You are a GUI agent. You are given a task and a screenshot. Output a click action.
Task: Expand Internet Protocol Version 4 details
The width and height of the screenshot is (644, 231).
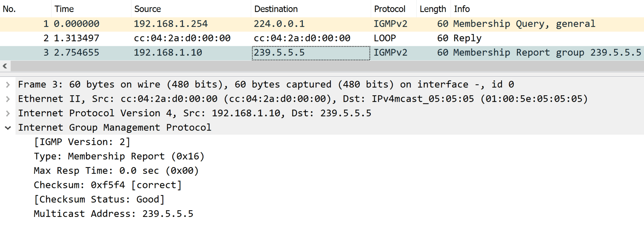(x=8, y=113)
